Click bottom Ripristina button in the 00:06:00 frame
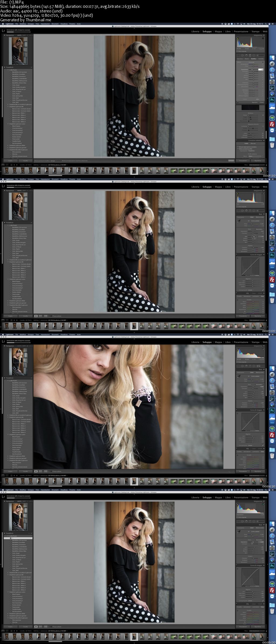276x644 pixels. pos(257,627)
